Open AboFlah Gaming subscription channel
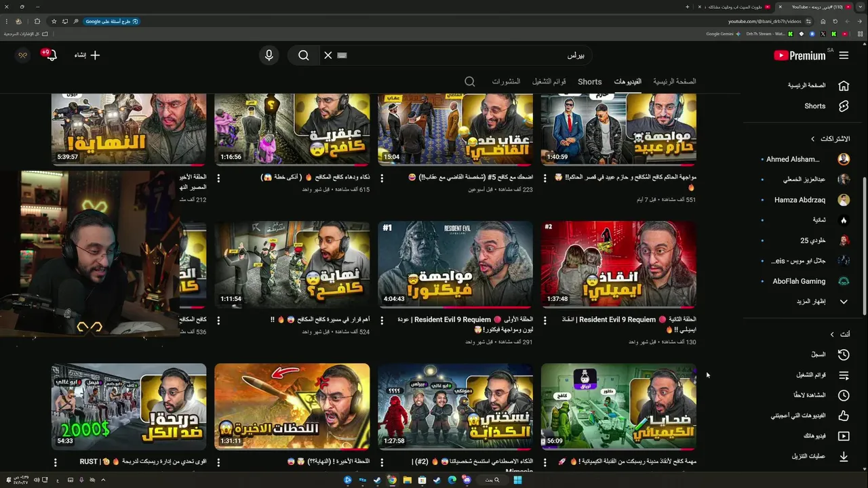868x488 pixels. pos(806,281)
